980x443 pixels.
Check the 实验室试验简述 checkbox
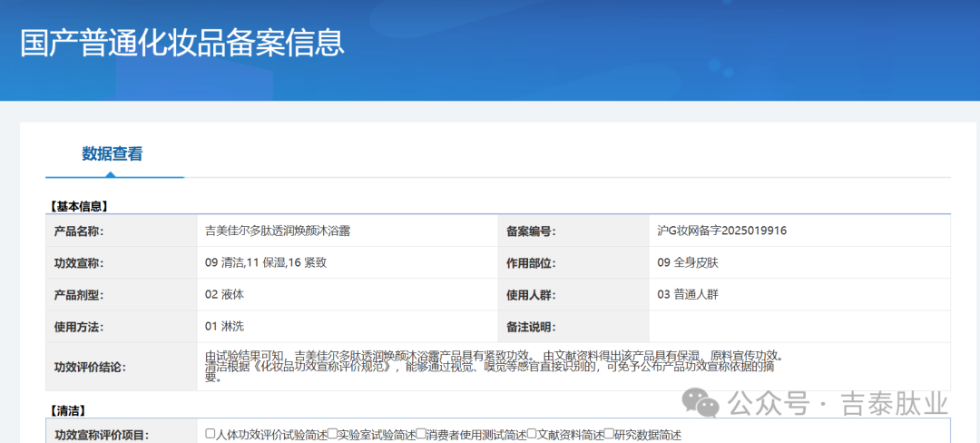(x=332, y=433)
